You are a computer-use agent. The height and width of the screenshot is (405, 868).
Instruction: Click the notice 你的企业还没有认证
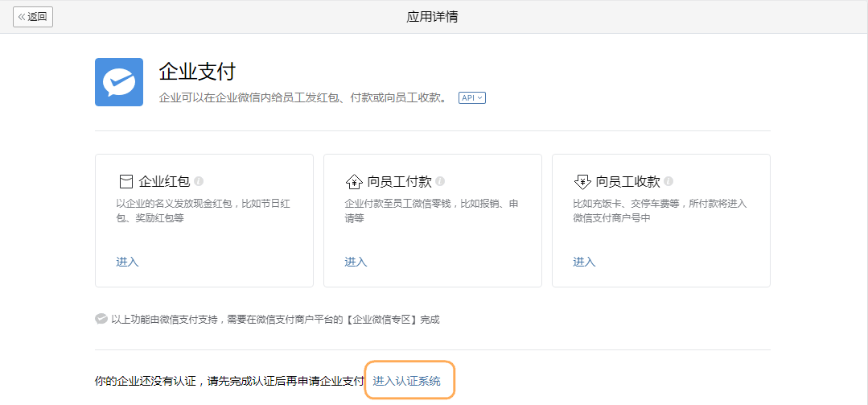[230, 381]
